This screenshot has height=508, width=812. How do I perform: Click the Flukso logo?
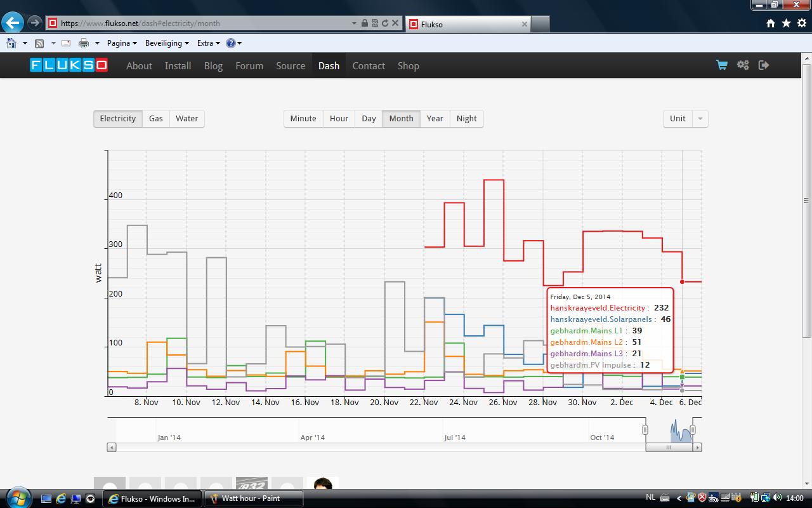(69, 65)
